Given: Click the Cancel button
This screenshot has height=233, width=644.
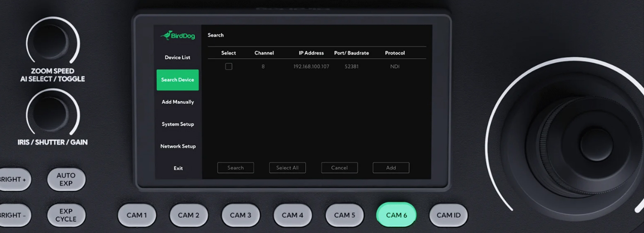Looking at the screenshot, I should pyautogui.click(x=339, y=168).
